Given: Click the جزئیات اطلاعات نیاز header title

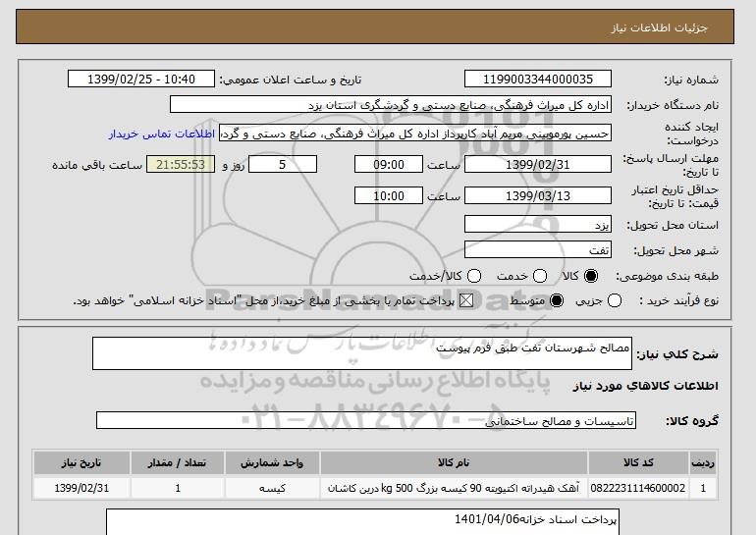Looking at the screenshot, I should tap(659, 27).
